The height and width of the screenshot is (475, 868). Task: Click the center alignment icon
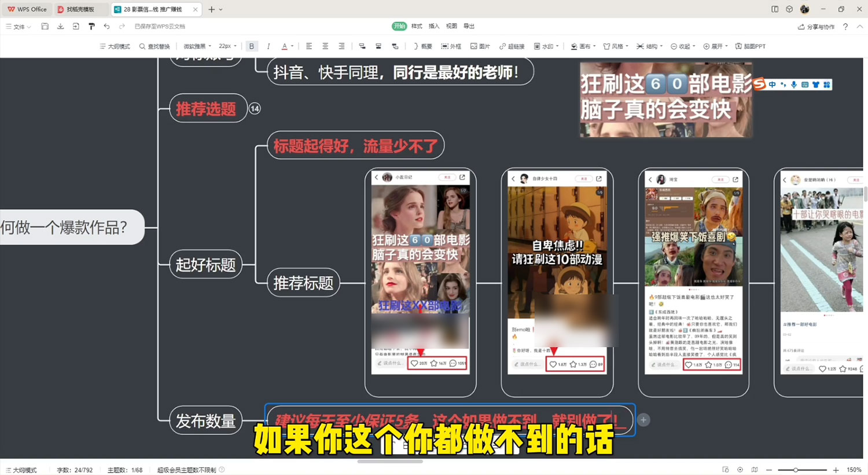325,46
